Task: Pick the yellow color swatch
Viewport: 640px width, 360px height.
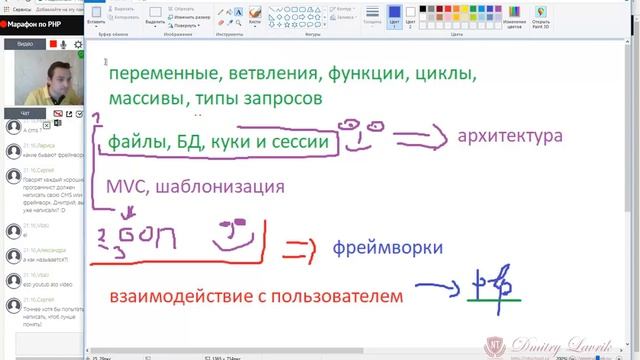Action: click(x=464, y=9)
